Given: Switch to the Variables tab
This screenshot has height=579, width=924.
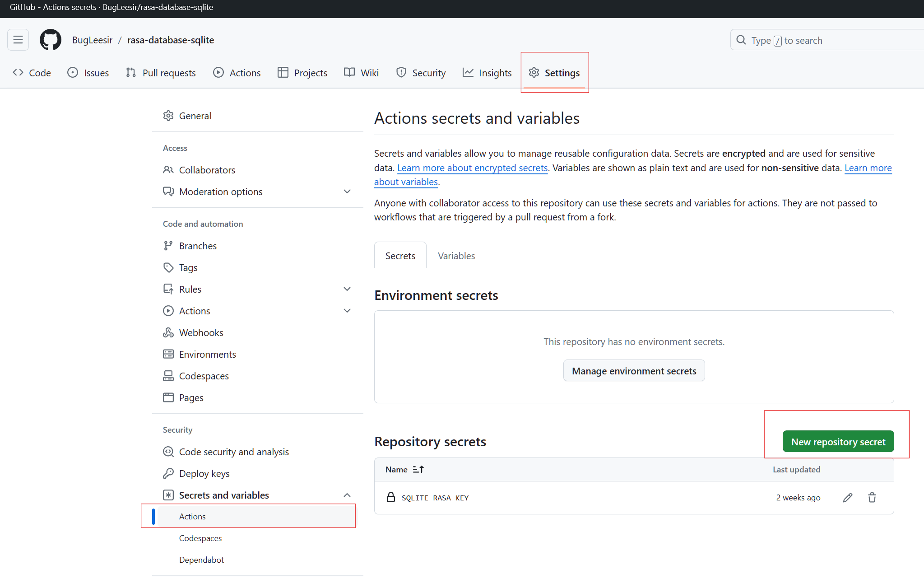Looking at the screenshot, I should coord(456,256).
